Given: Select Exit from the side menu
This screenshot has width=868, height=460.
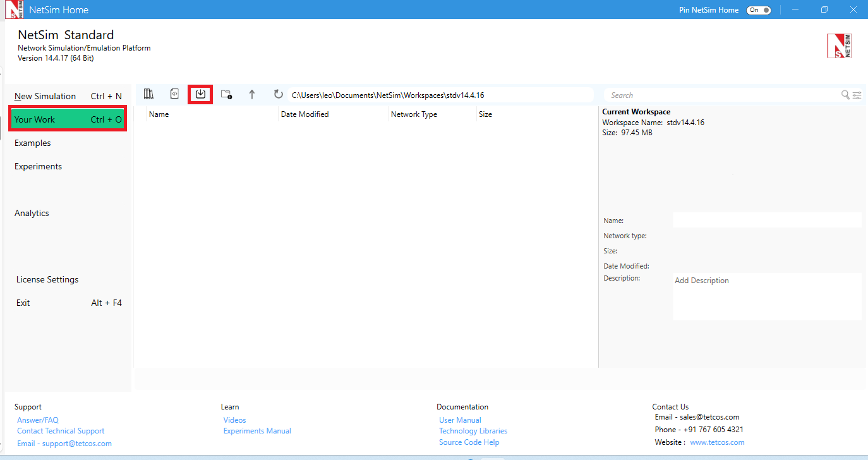Looking at the screenshot, I should coord(68,303).
